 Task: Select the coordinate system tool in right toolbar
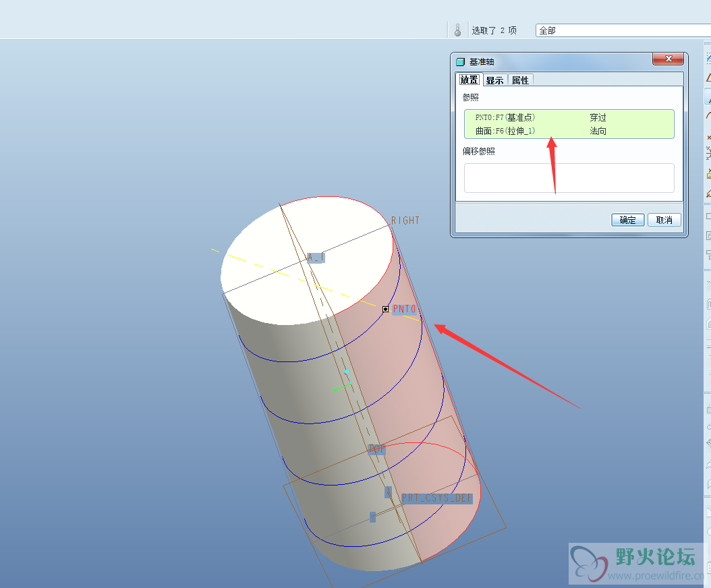pyautogui.click(x=708, y=154)
